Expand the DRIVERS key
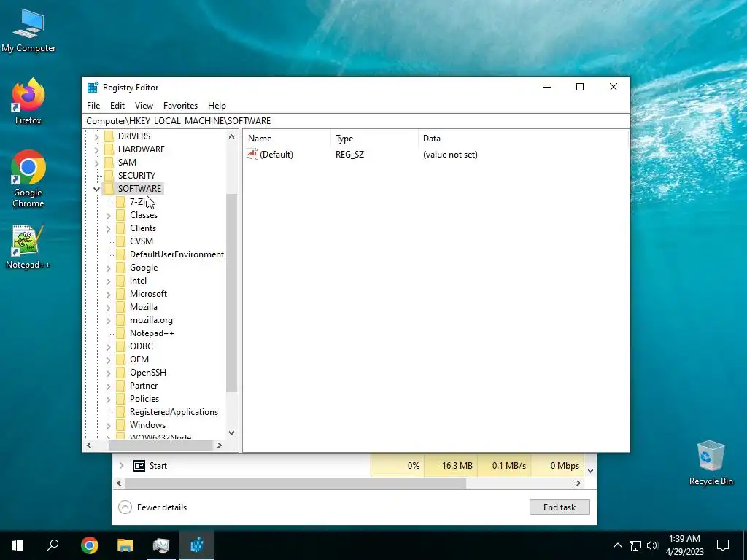The width and height of the screenshot is (747, 560). pos(96,136)
